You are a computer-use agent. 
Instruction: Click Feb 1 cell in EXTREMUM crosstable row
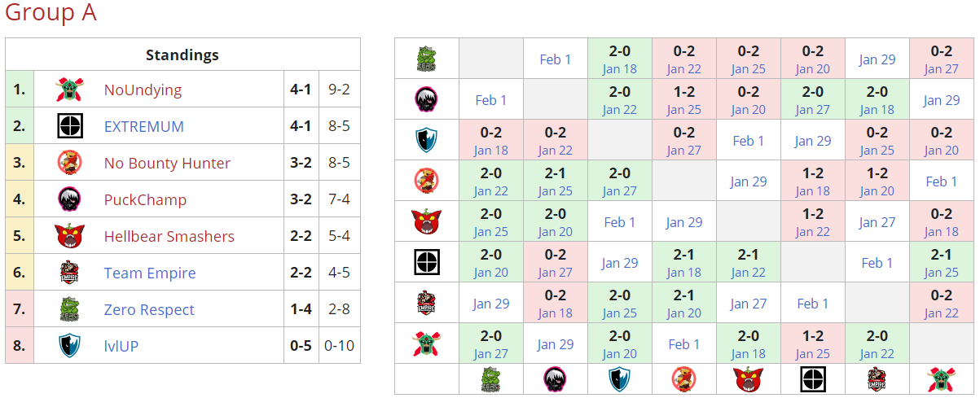click(877, 262)
